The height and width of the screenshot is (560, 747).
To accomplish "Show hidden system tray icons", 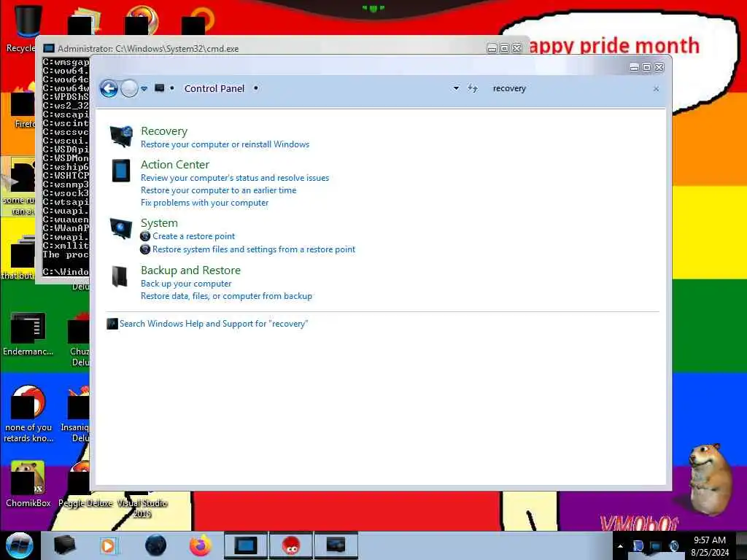I will [620, 546].
